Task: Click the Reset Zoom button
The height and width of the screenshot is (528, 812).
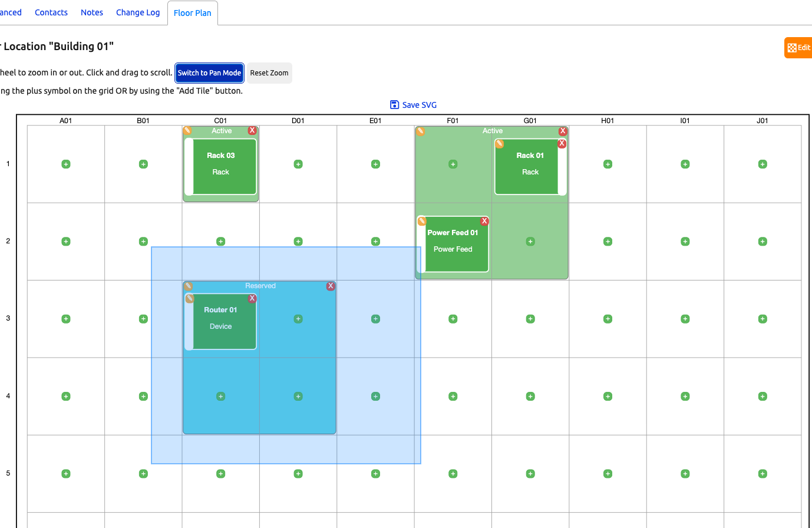Action: pyautogui.click(x=269, y=72)
